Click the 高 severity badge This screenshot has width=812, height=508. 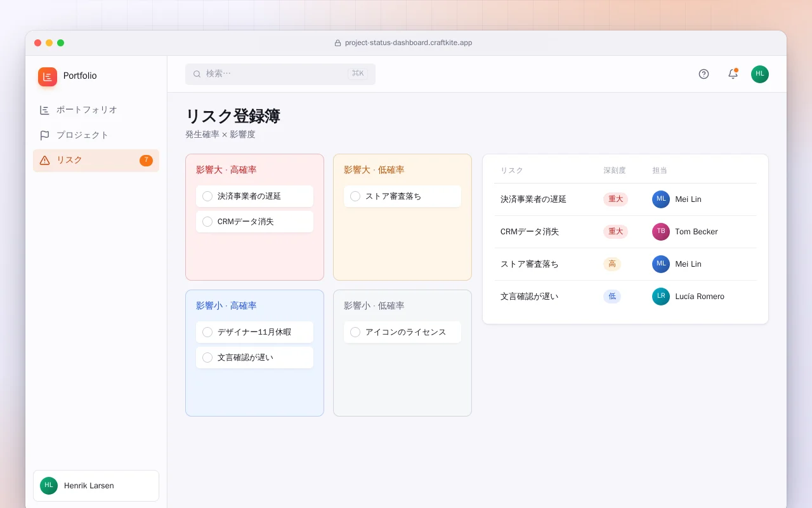click(612, 264)
